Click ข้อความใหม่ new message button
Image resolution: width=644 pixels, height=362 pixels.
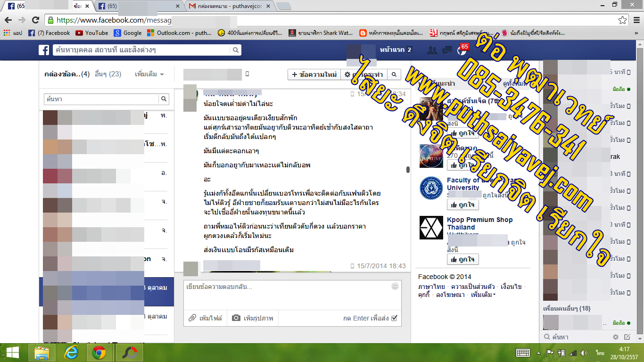coord(314,74)
